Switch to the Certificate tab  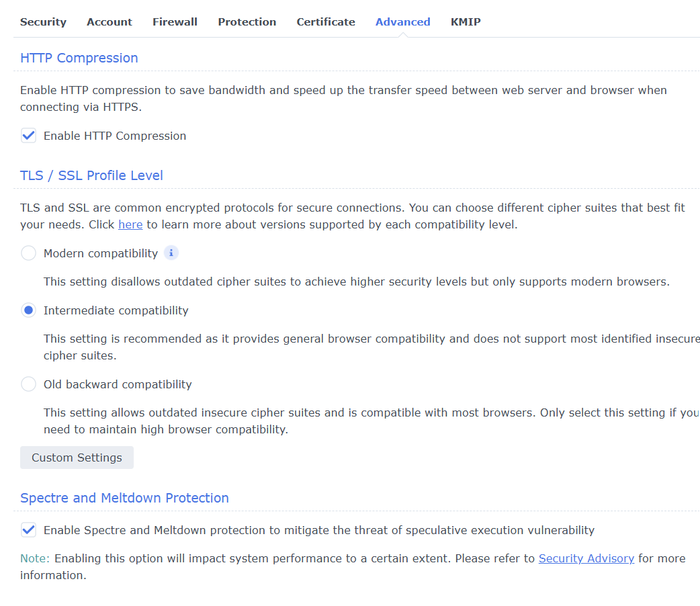click(x=326, y=22)
